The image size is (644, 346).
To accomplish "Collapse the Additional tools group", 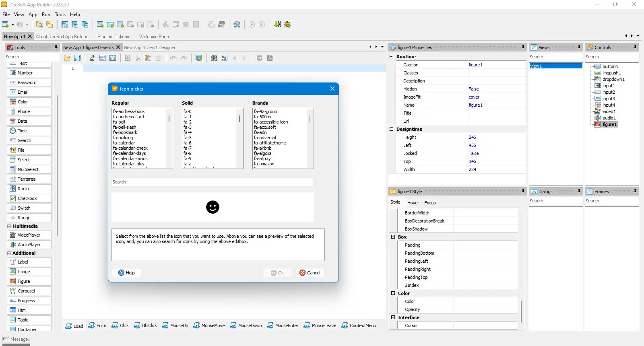I will coord(9,253).
